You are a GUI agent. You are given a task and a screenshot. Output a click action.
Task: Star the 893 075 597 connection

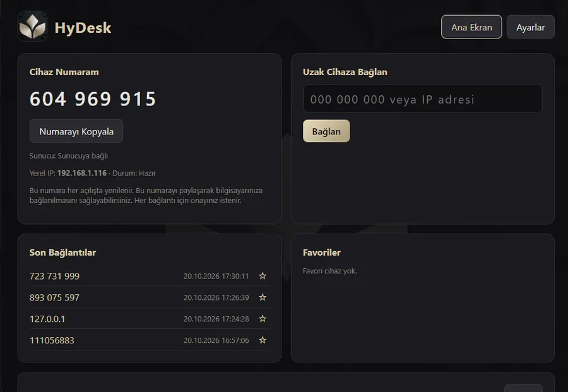263,297
